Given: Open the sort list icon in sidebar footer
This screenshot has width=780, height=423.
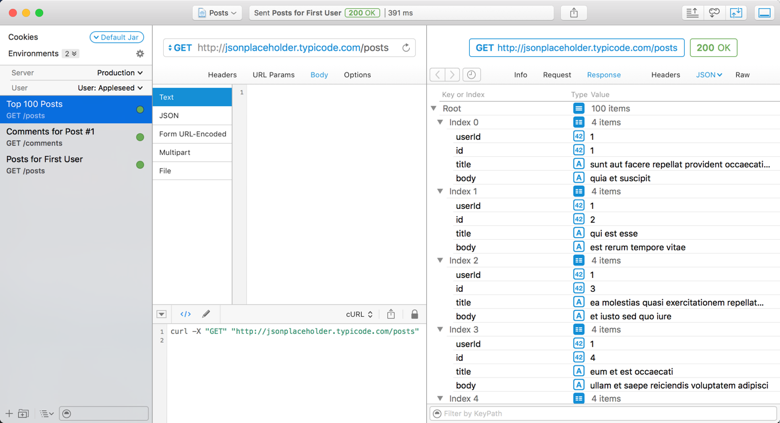Looking at the screenshot, I should 47,414.
